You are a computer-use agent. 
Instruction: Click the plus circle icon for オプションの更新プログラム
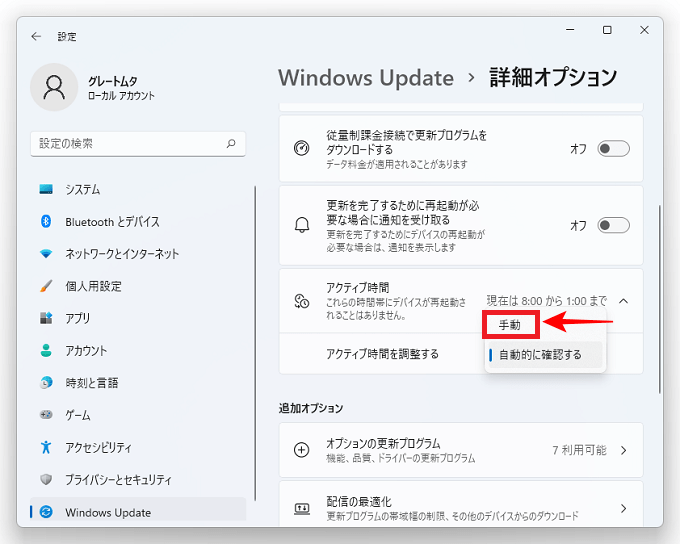pos(301,450)
